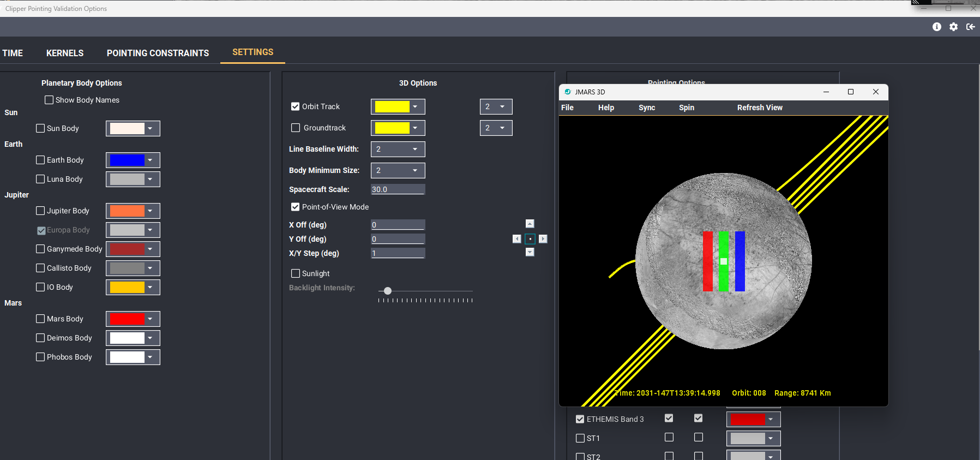Viewport: 980px width, 460px height.
Task: Open Sun Body color dropdown
Action: coord(133,128)
